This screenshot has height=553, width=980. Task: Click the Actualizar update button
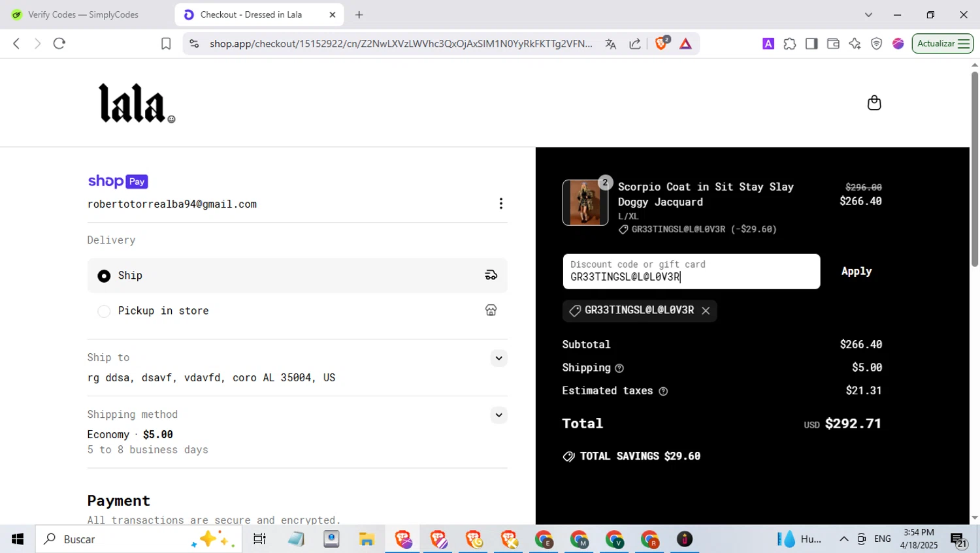943,44
